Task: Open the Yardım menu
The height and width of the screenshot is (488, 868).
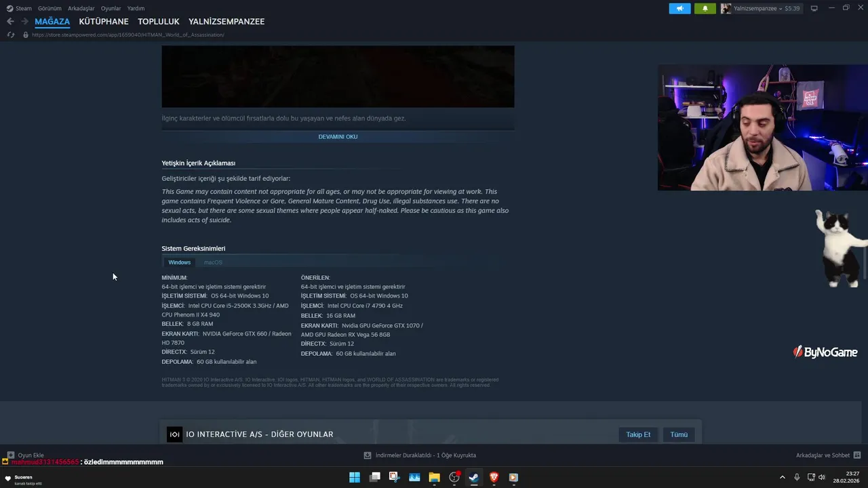Action: (x=136, y=8)
